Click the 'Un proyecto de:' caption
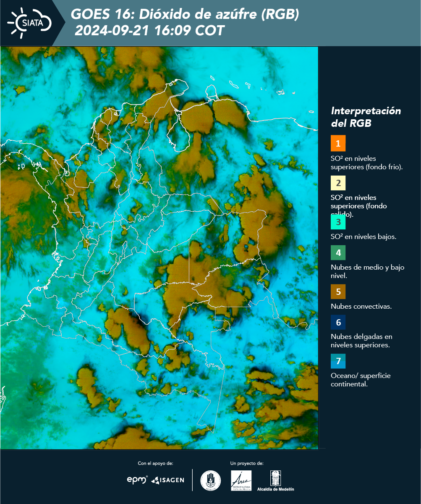Screen dimensions: 421x504 point(247,463)
